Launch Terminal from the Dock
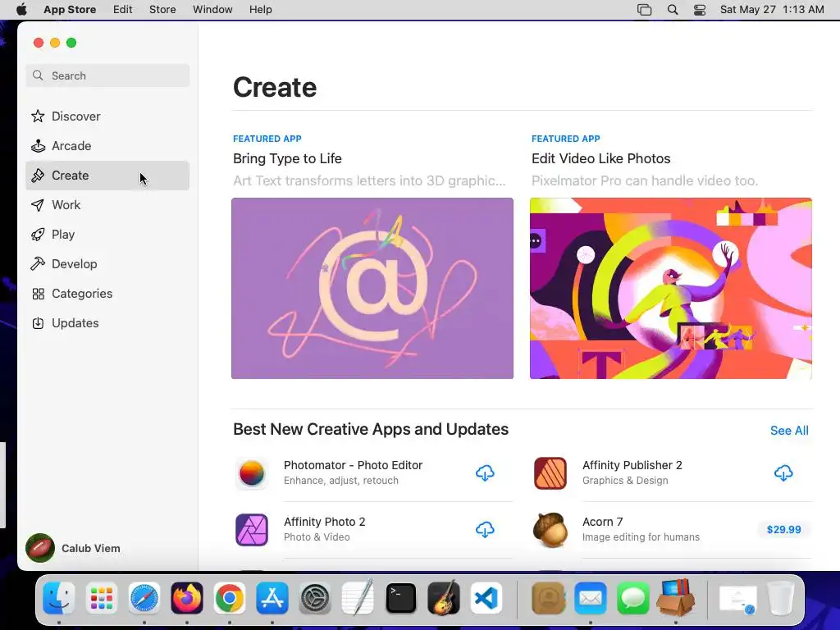Viewport: 840px width, 630px height. (400, 598)
